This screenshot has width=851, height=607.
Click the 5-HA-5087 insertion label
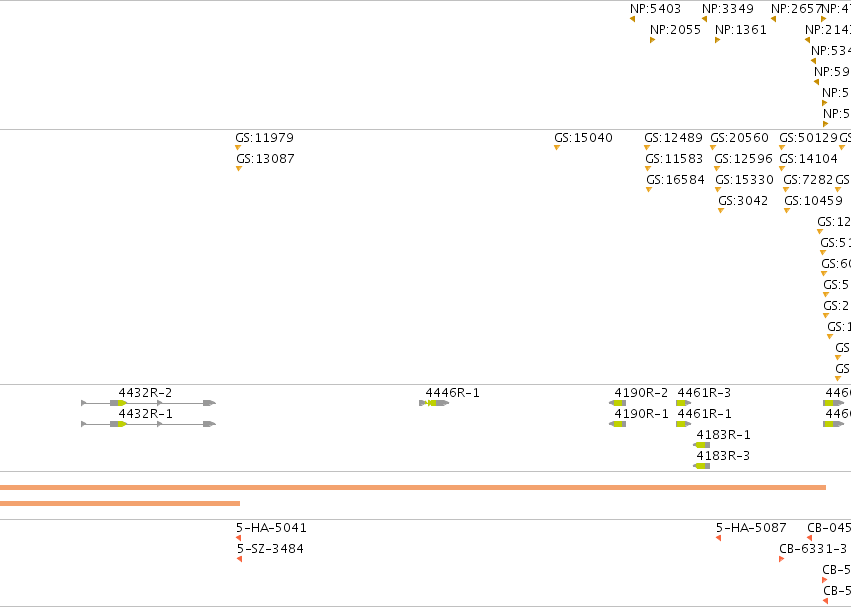pos(751,528)
